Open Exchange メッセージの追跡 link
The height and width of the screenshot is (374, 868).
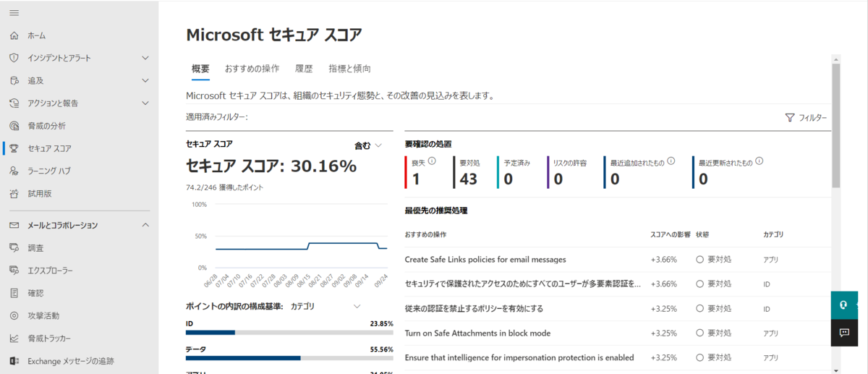[71, 361]
